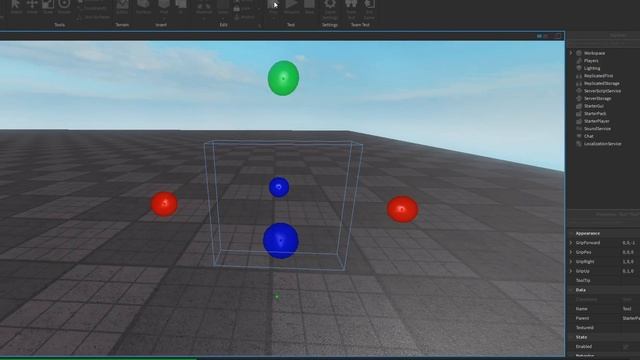Viewport: 640px width, 360px height.
Task: Select LocalizationService in Explorer
Action: (x=602, y=144)
